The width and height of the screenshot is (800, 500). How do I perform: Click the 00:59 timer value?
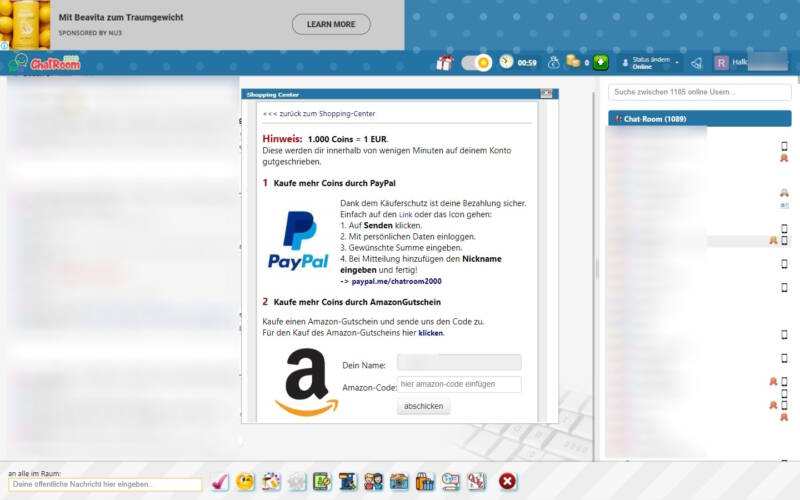click(527, 63)
